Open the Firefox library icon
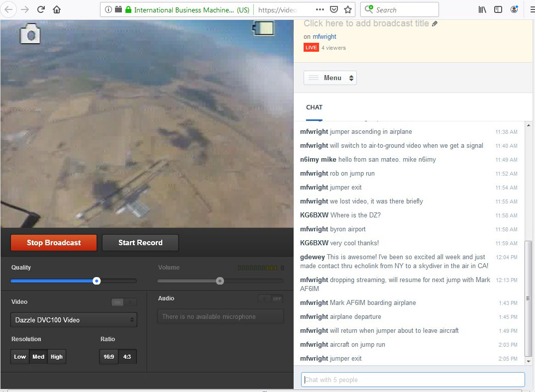This screenshot has height=392, width=535. 482,9
